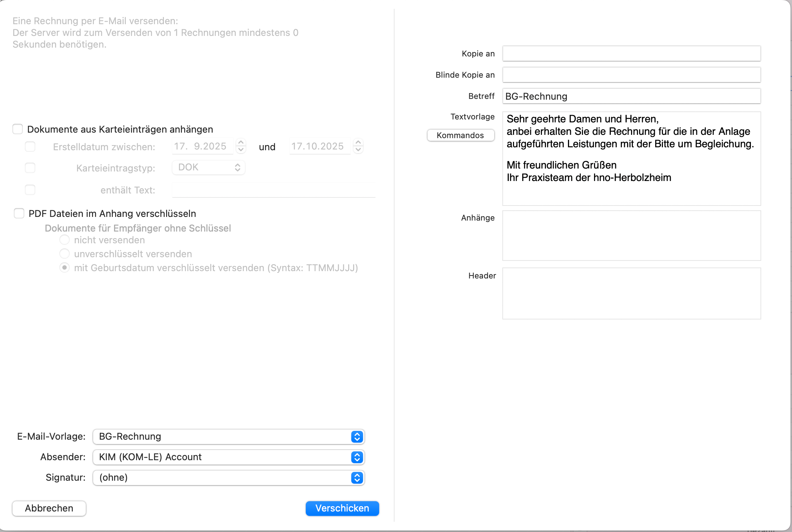
Task: Click inside the Anhänge box
Action: (x=631, y=236)
